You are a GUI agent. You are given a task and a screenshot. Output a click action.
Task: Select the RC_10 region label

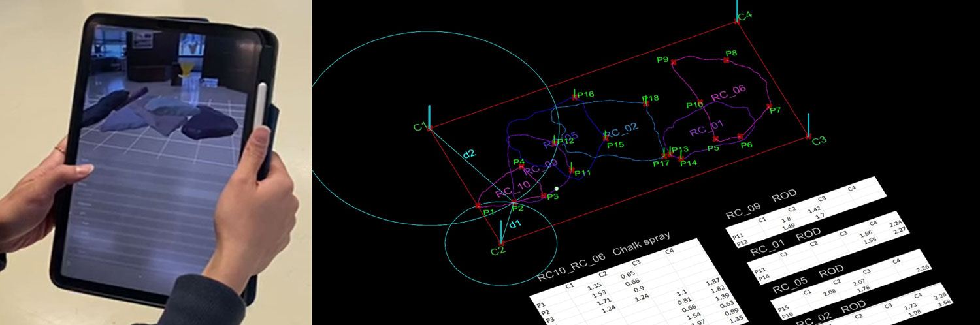point(513,190)
